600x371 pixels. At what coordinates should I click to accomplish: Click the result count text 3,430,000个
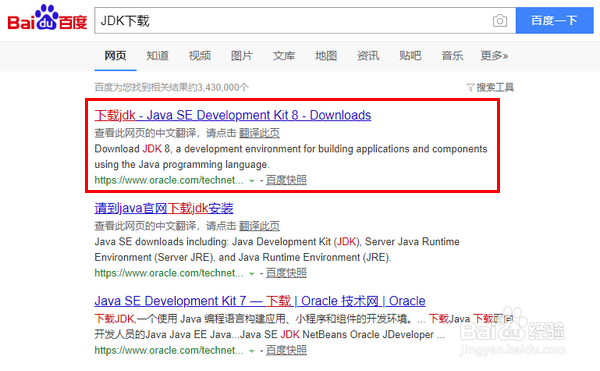[223, 88]
